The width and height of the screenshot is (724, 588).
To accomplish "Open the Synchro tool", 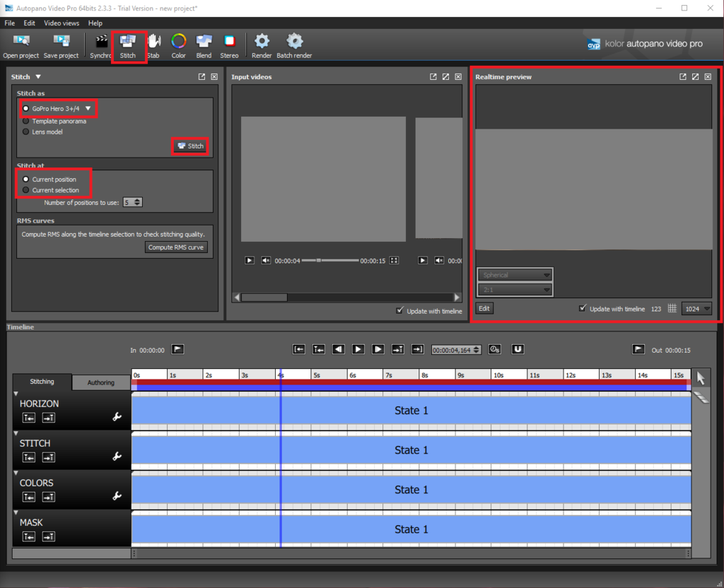I will 100,46.
